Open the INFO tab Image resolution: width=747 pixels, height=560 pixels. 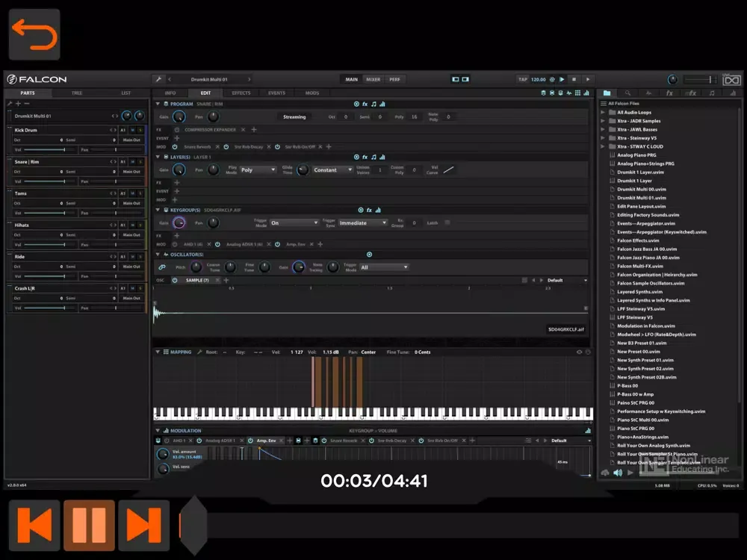coord(170,93)
